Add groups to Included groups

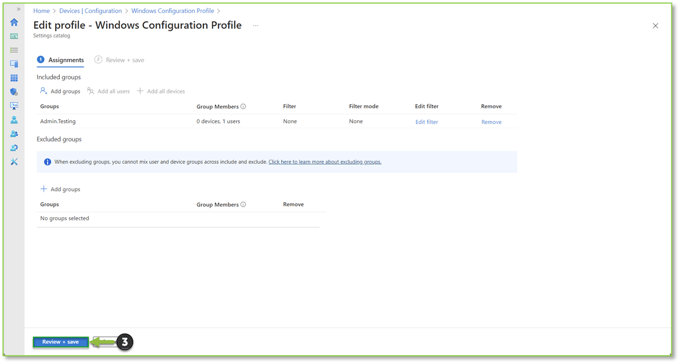pyautogui.click(x=60, y=91)
